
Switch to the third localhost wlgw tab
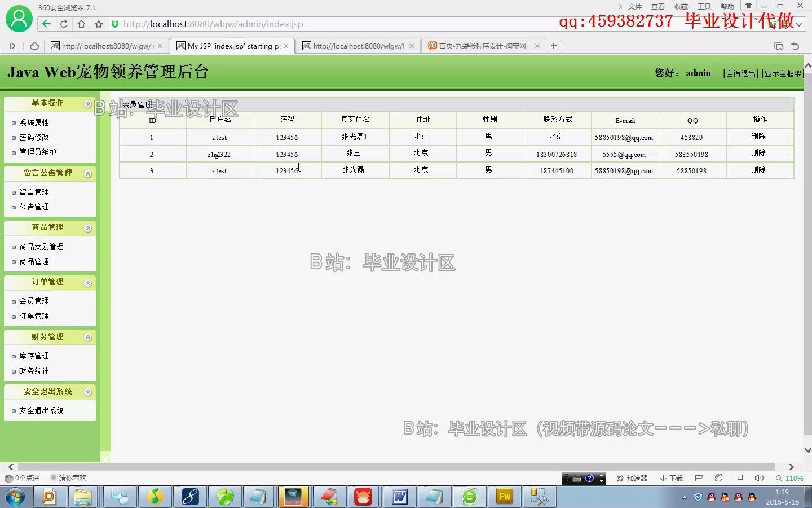pyautogui.click(x=358, y=46)
